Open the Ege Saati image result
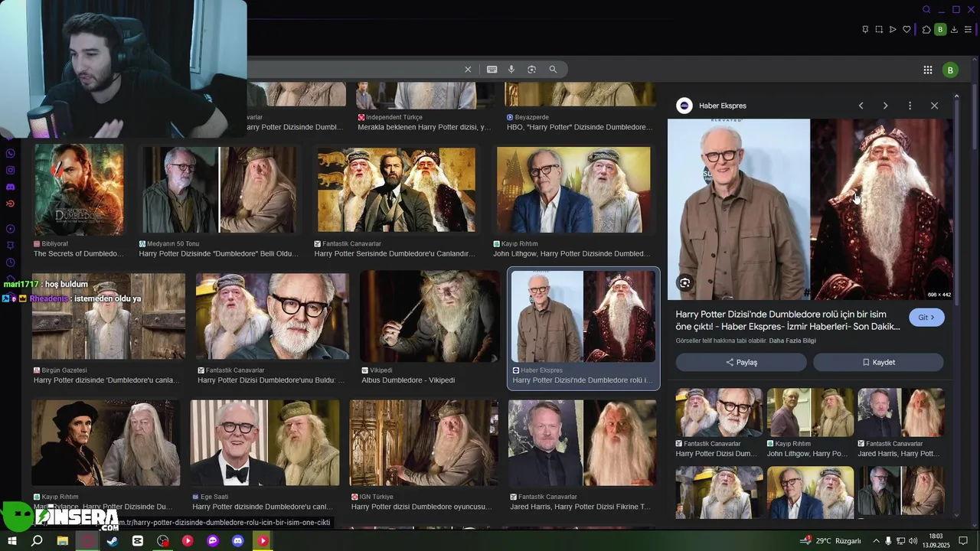 [265, 442]
